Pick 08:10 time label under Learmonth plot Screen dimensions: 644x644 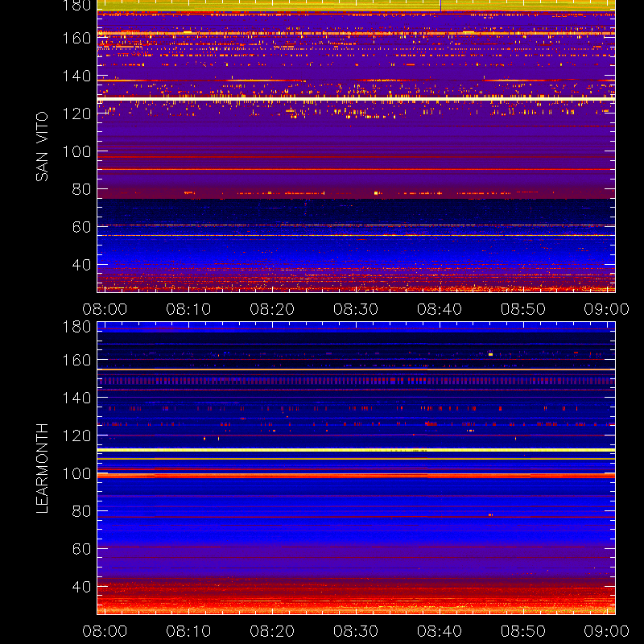(x=188, y=631)
